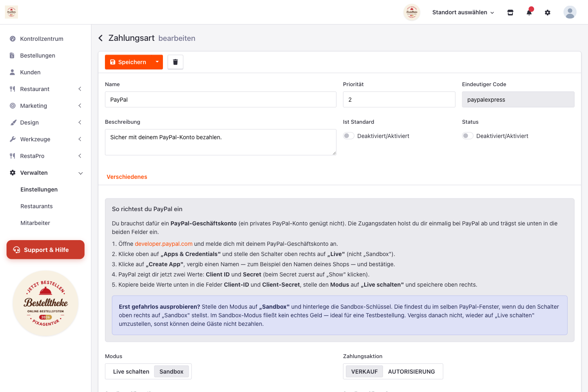The image size is (588, 392).
Task: Open the storefront icon in header
Action: click(x=510, y=13)
